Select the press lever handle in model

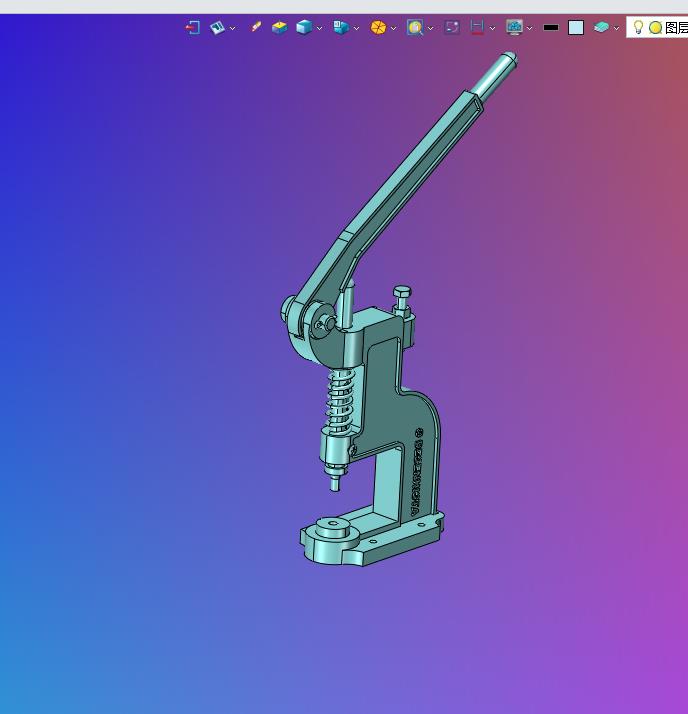click(x=410, y=168)
